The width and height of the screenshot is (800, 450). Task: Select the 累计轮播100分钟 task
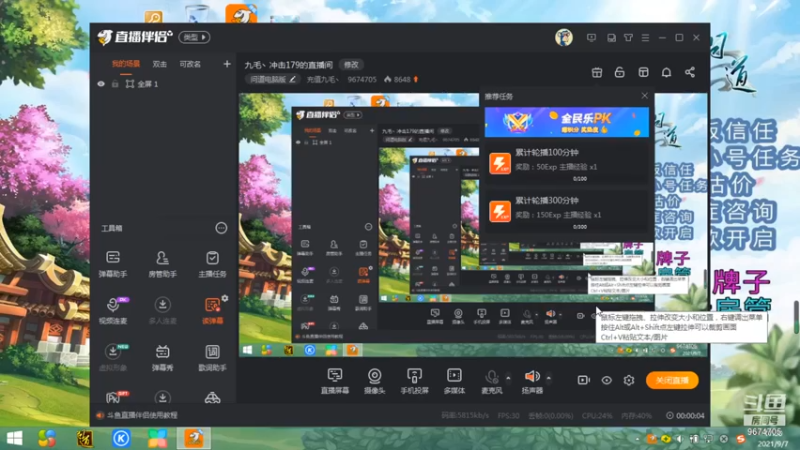point(566,164)
